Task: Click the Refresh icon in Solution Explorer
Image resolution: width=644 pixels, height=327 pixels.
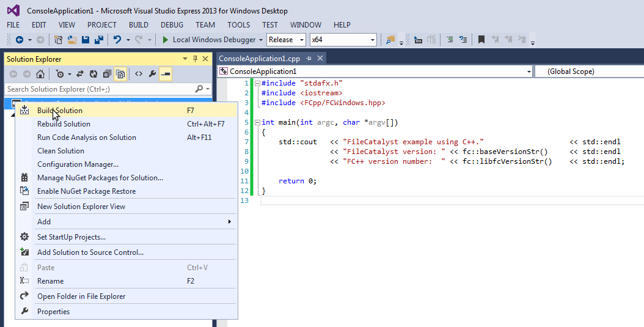Action: pos(93,74)
